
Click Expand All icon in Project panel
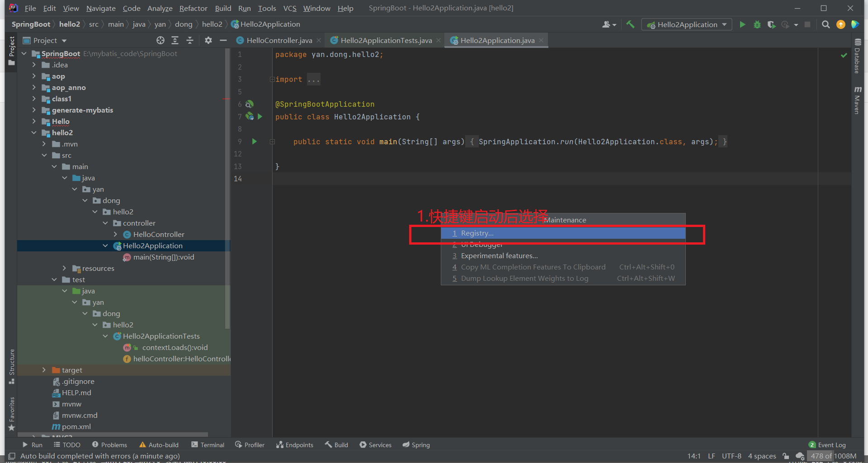[175, 40]
